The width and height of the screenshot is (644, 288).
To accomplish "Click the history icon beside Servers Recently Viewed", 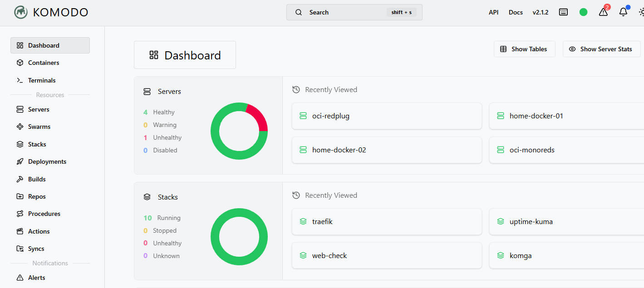I will 296,90.
